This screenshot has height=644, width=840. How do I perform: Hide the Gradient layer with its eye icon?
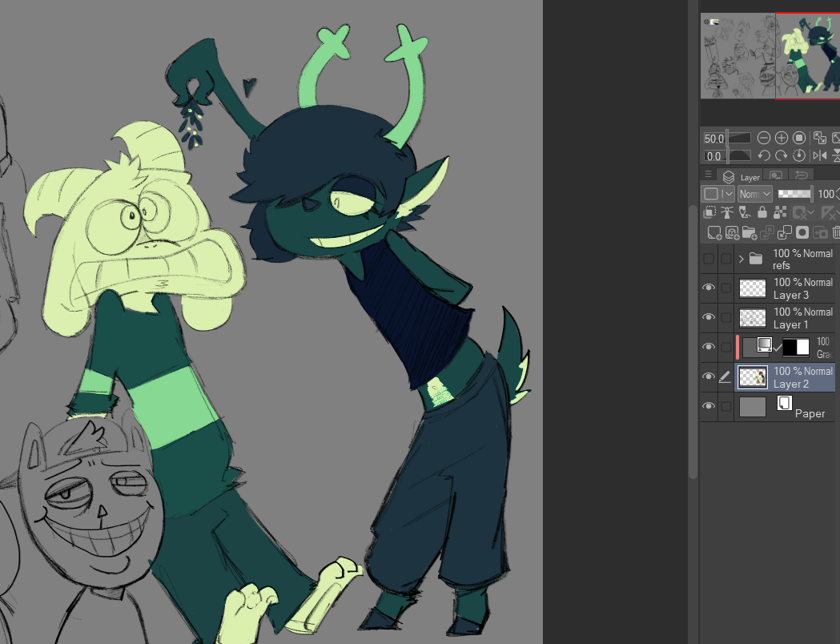708,347
